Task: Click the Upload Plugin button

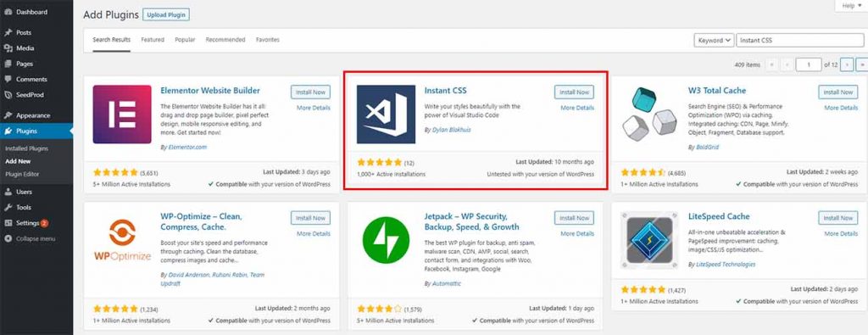Action: pyautogui.click(x=166, y=15)
